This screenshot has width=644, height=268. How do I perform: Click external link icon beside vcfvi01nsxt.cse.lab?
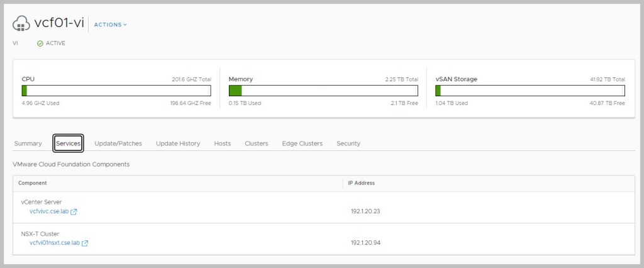coord(85,243)
